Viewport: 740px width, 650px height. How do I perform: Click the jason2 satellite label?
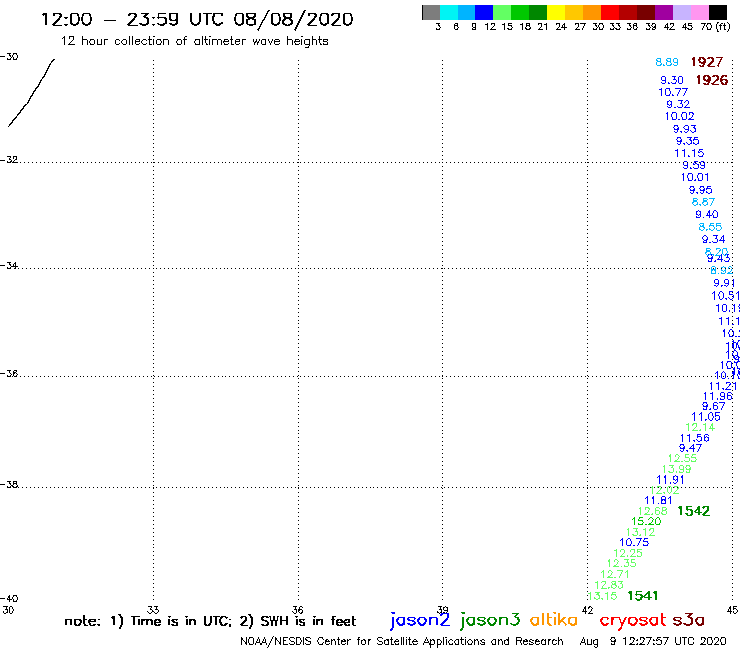[x=420, y=620]
